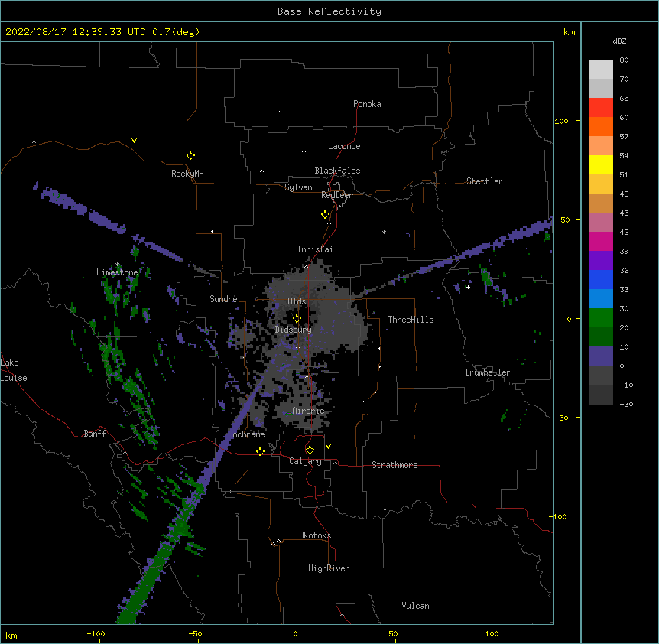Click the Innisfail city label
The height and width of the screenshot is (644, 659).
[x=317, y=249]
